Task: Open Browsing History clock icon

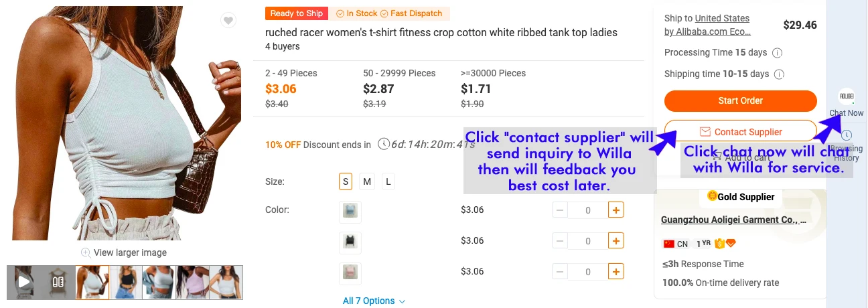Action: tap(847, 135)
